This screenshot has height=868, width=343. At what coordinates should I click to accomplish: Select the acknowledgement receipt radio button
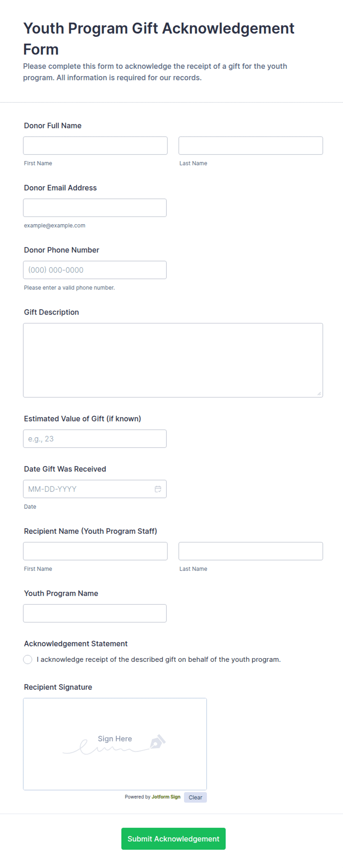tap(28, 659)
